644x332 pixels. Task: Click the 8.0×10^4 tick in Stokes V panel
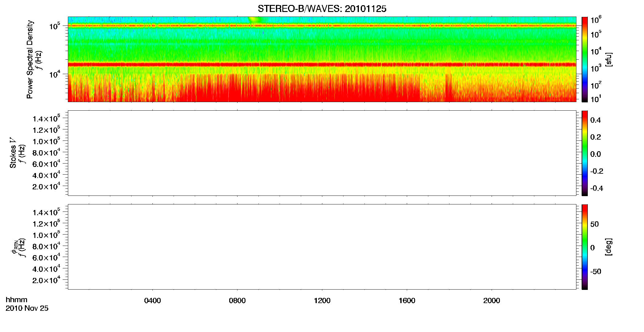coord(46,152)
